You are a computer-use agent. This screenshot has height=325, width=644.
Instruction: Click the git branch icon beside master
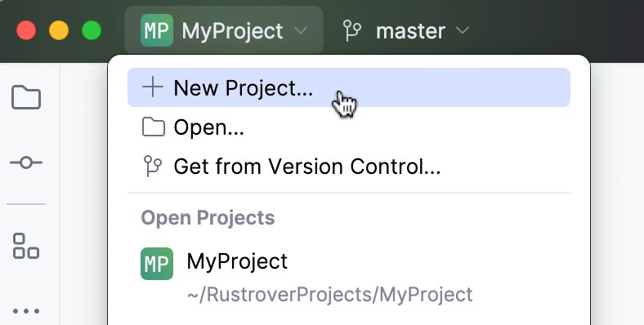(x=352, y=31)
